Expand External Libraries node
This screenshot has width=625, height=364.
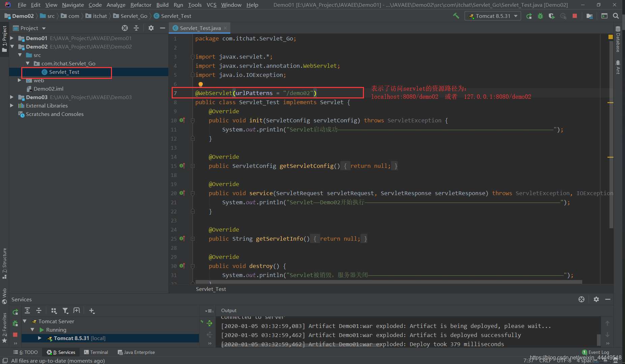coord(12,105)
